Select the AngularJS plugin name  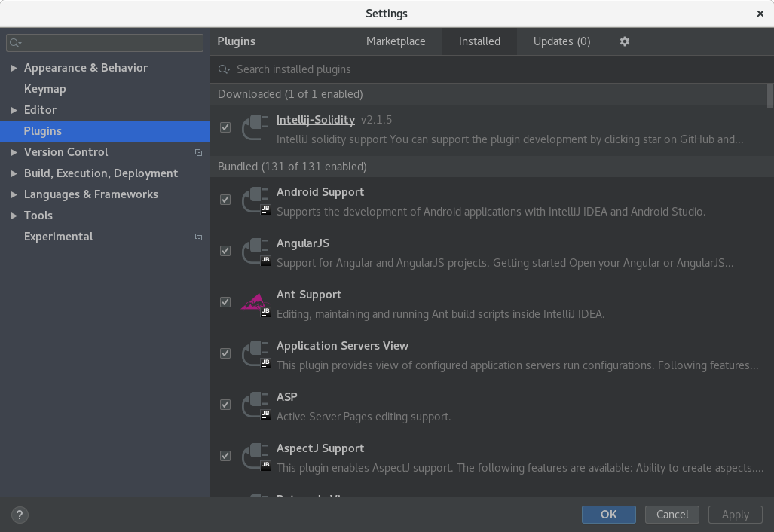(x=302, y=243)
